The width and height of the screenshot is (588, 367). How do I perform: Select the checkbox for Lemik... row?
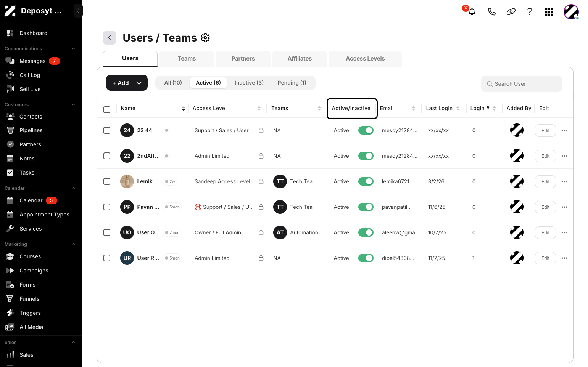(x=107, y=181)
